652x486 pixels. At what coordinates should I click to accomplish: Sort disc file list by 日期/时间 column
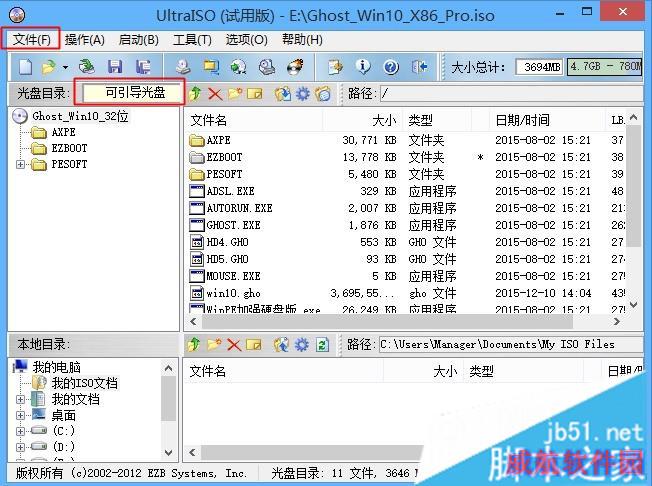547,121
